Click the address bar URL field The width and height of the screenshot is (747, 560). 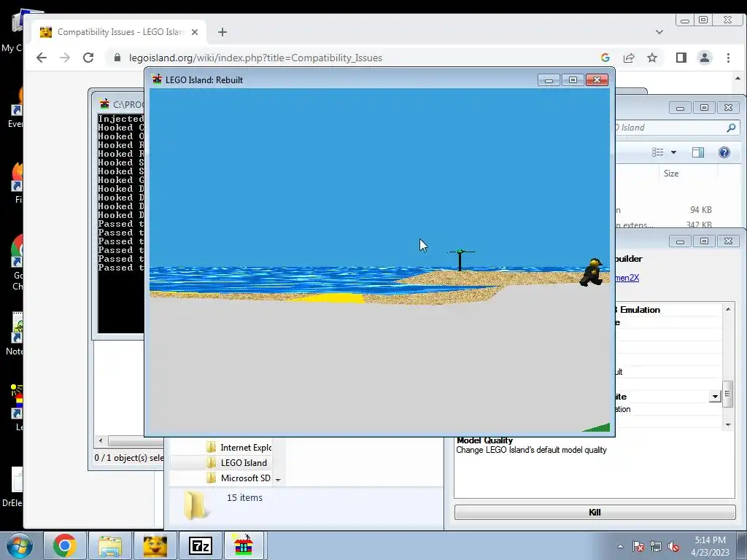coord(352,58)
